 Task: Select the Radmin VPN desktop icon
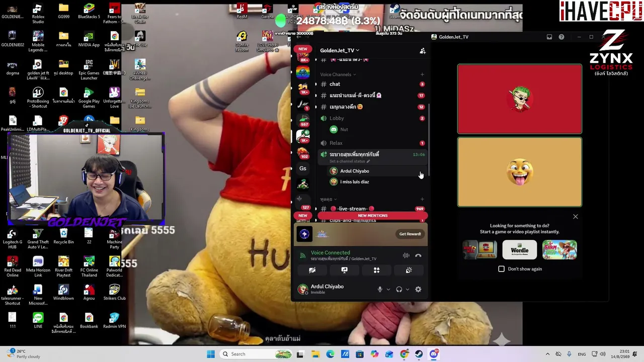point(114,320)
